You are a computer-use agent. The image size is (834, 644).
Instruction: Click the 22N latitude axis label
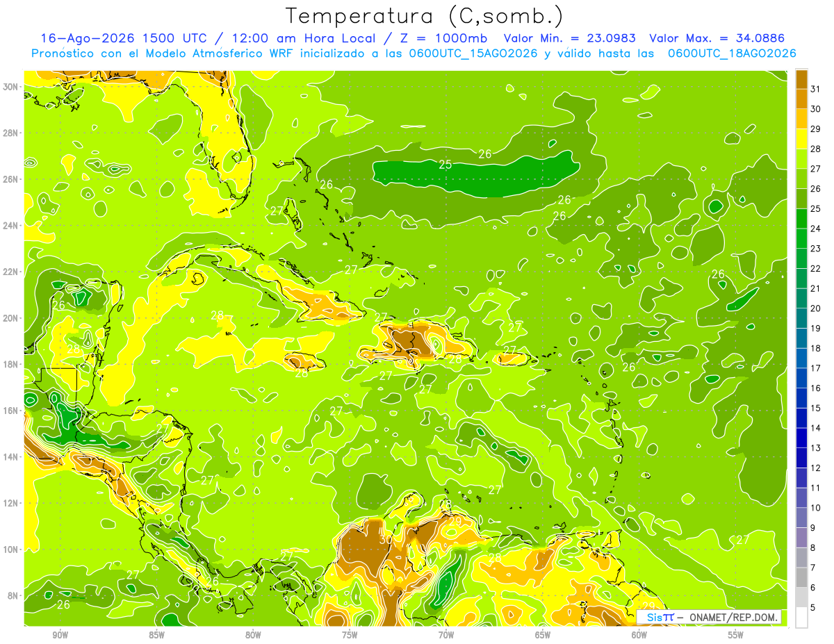pyautogui.click(x=12, y=272)
